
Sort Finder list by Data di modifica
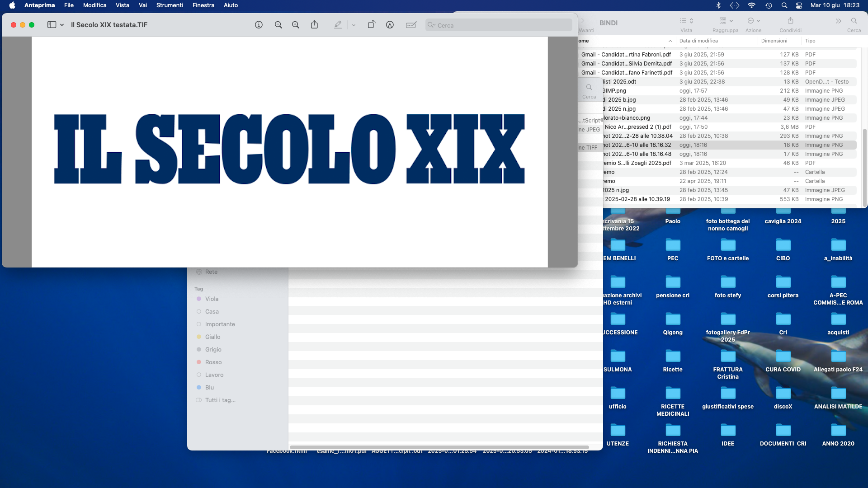[698, 41]
